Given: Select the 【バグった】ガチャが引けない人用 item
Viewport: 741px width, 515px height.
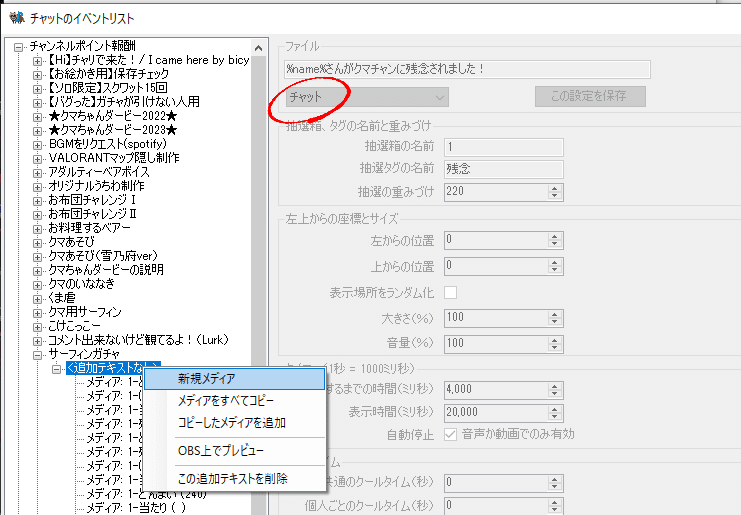Looking at the screenshot, I should (x=124, y=102).
